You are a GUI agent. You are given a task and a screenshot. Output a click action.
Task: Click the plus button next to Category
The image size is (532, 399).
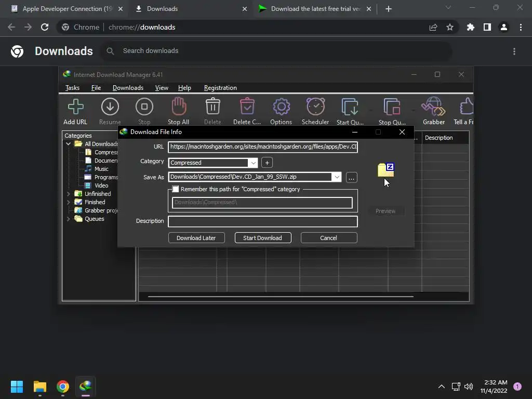tap(267, 163)
